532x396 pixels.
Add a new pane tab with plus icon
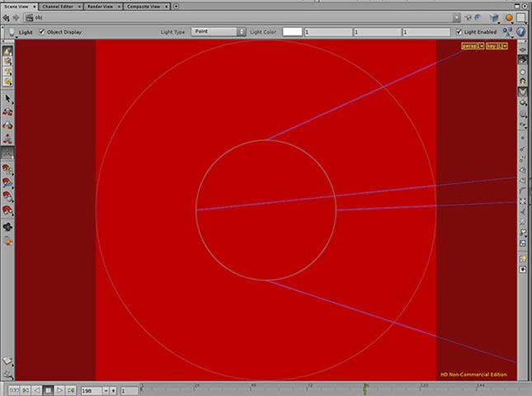click(x=176, y=6)
